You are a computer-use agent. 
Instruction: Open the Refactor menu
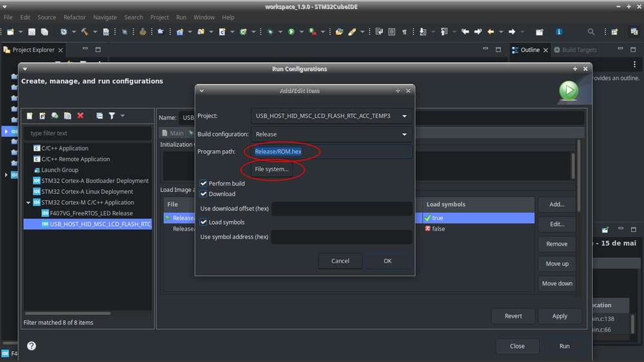coord(74,17)
